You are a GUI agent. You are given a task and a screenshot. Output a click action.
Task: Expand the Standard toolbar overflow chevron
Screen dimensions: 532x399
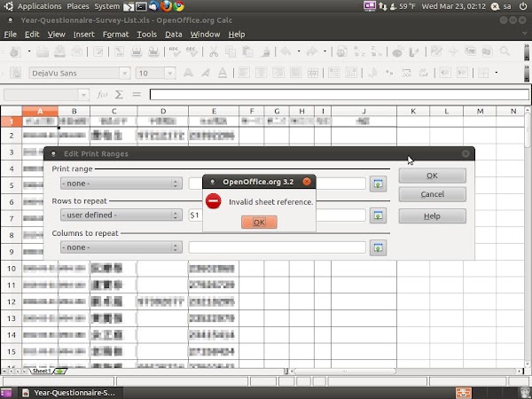tap(526, 46)
